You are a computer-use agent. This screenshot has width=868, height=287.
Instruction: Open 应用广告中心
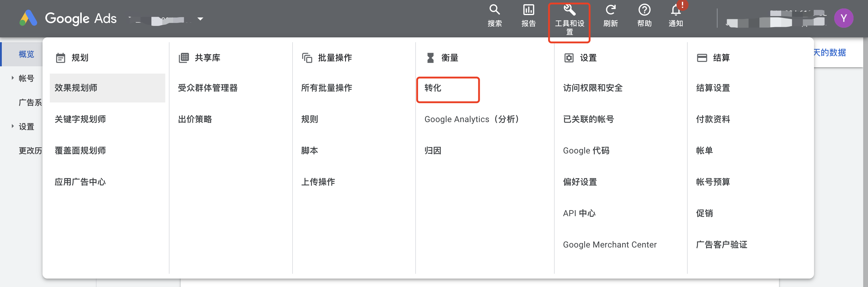coord(80,182)
